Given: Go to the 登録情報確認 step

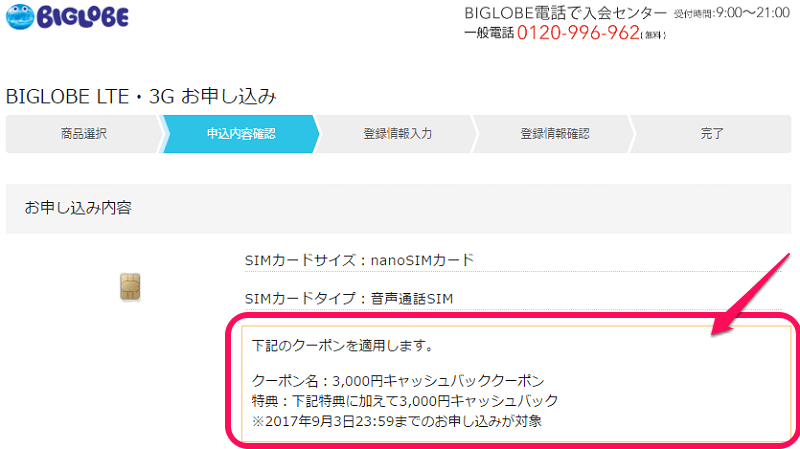Looking at the screenshot, I should (555, 134).
